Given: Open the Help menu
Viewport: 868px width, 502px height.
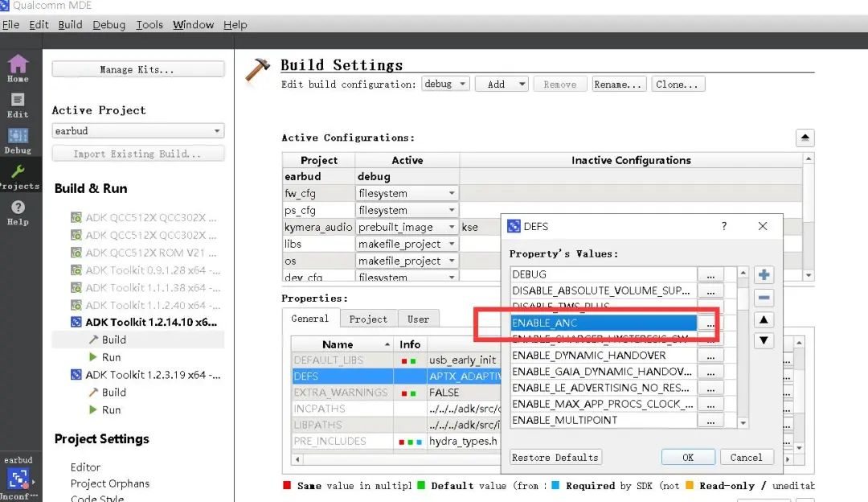Looking at the screenshot, I should pos(235,25).
